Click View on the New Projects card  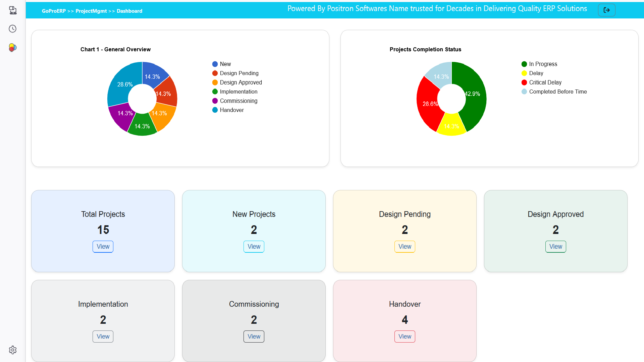click(x=254, y=246)
